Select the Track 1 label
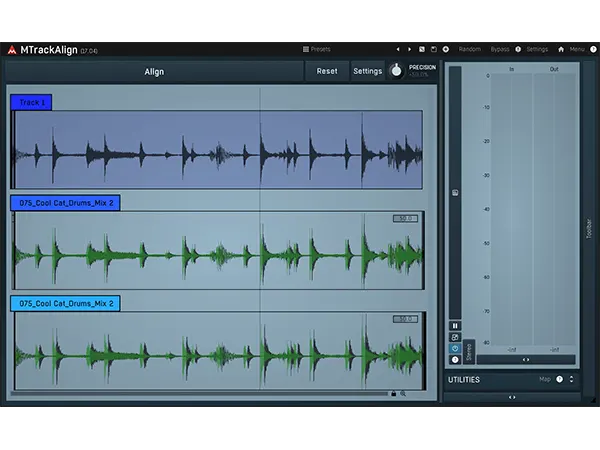Screen dimensions: 600x450 click(31, 102)
